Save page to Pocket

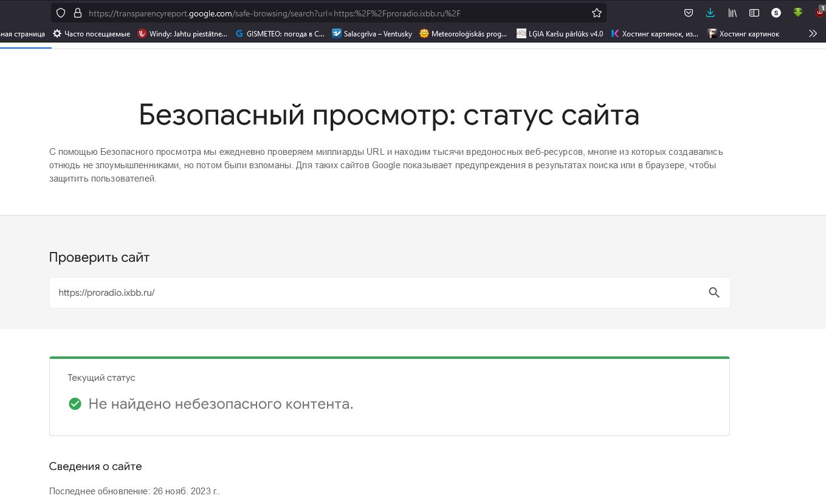(x=689, y=13)
